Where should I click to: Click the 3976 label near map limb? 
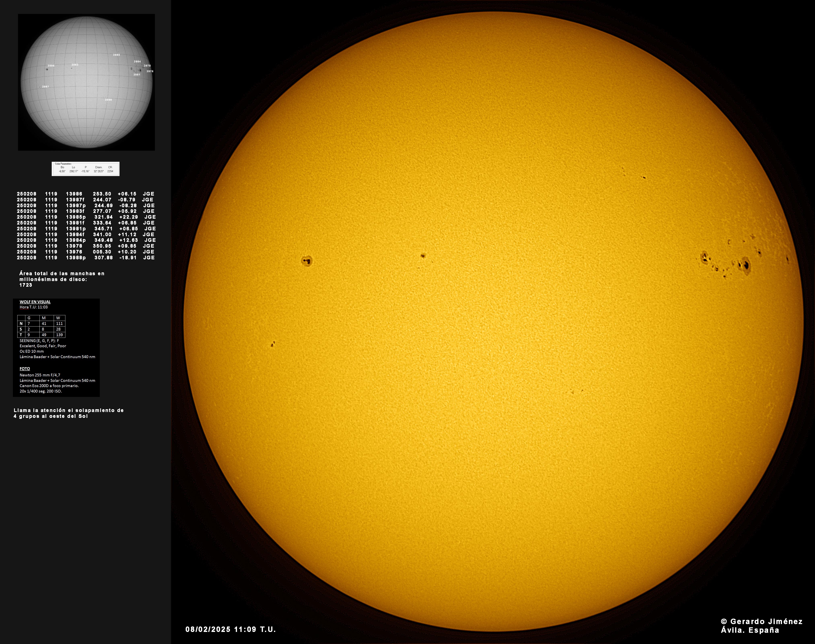point(150,71)
